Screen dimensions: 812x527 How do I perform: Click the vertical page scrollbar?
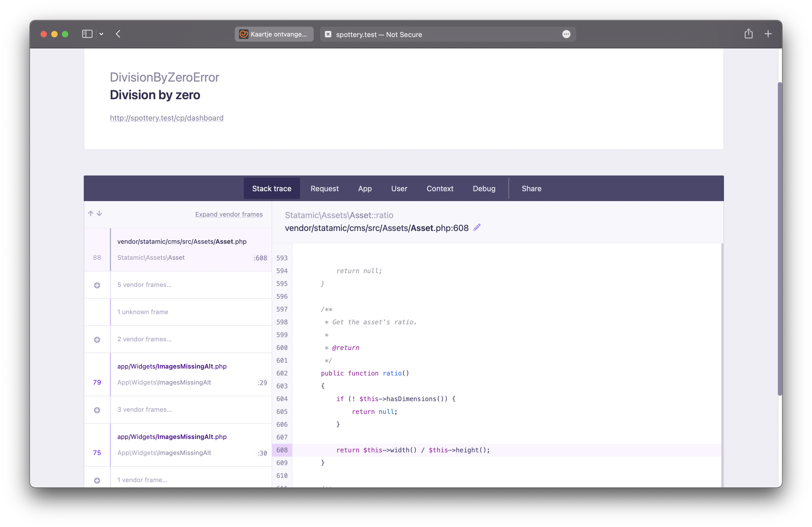(x=779, y=239)
